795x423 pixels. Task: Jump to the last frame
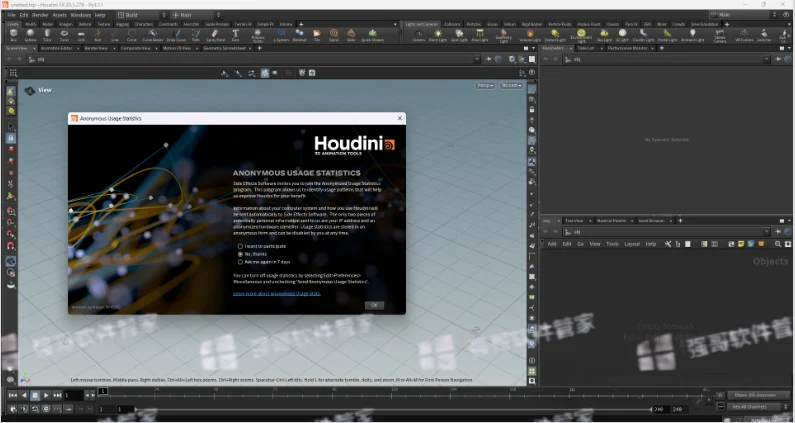(x=57, y=395)
